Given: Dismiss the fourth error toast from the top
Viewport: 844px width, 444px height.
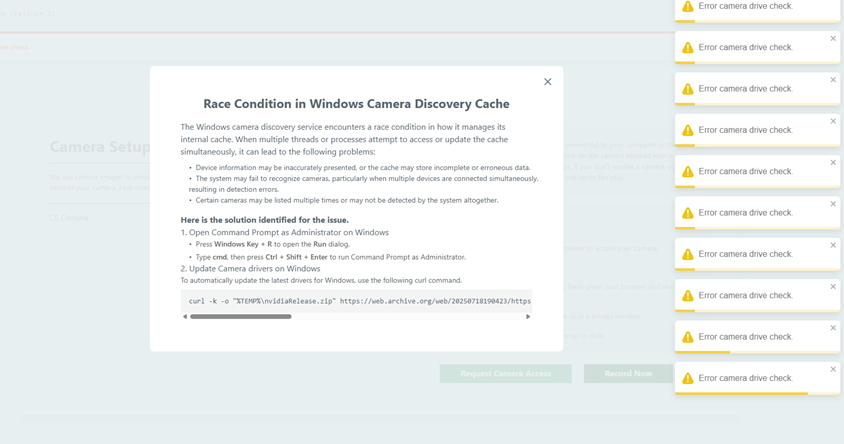Looking at the screenshot, I should point(833,121).
